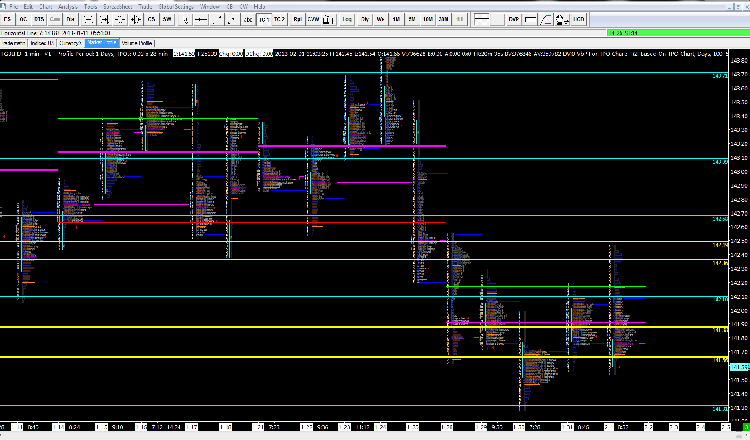Set timeframe with the 1M button
The width and height of the screenshot is (750, 440).
pyautogui.click(x=397, y=19)
